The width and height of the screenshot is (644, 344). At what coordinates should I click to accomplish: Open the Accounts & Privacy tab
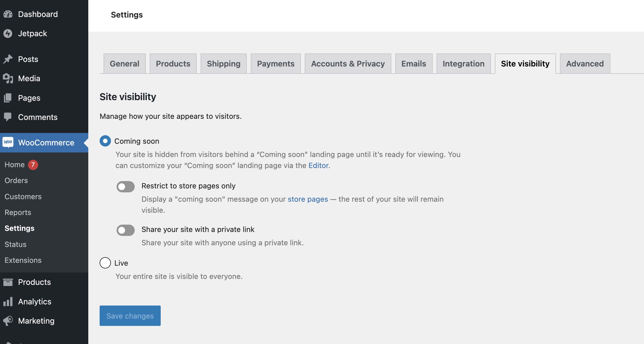tap(348, 63)
